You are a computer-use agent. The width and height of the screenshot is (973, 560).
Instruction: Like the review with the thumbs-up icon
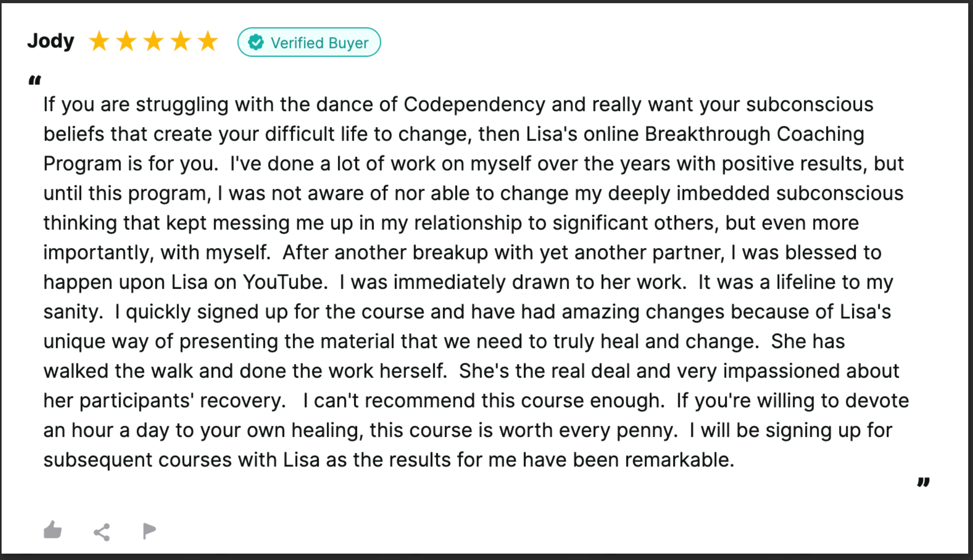tap(53, 530)
